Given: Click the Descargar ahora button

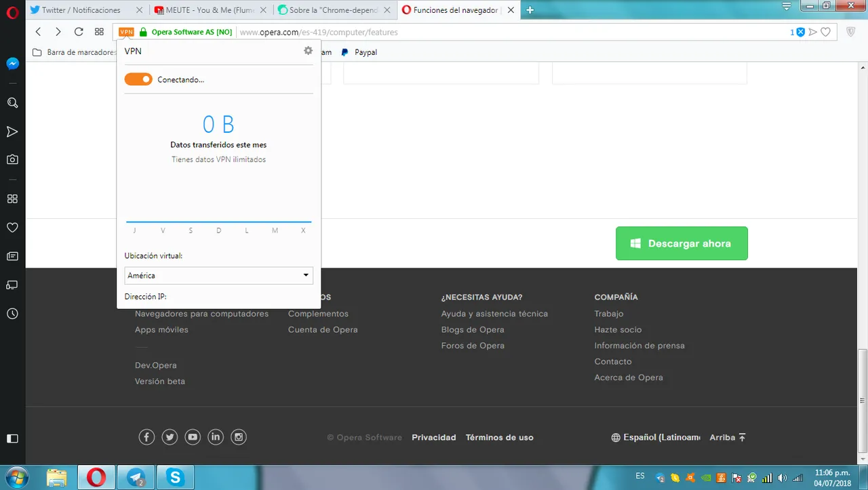Looking at the screenshot, I should [x=682, y=243].
